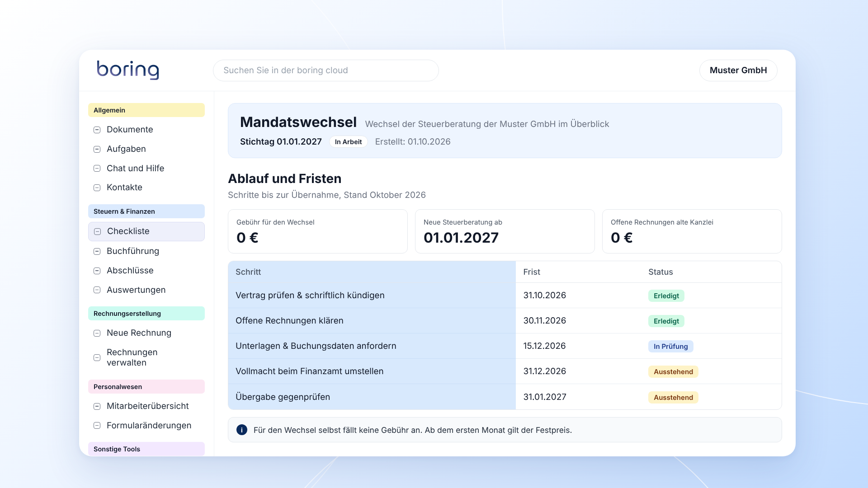
Task: Click the boring logo
Action: (128, 70)
